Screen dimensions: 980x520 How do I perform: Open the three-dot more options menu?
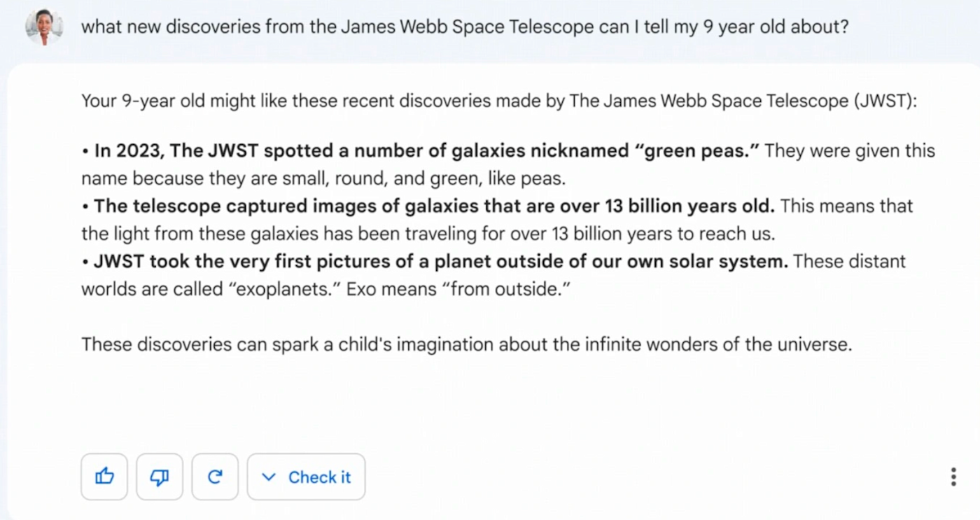[x=953, y=477]
